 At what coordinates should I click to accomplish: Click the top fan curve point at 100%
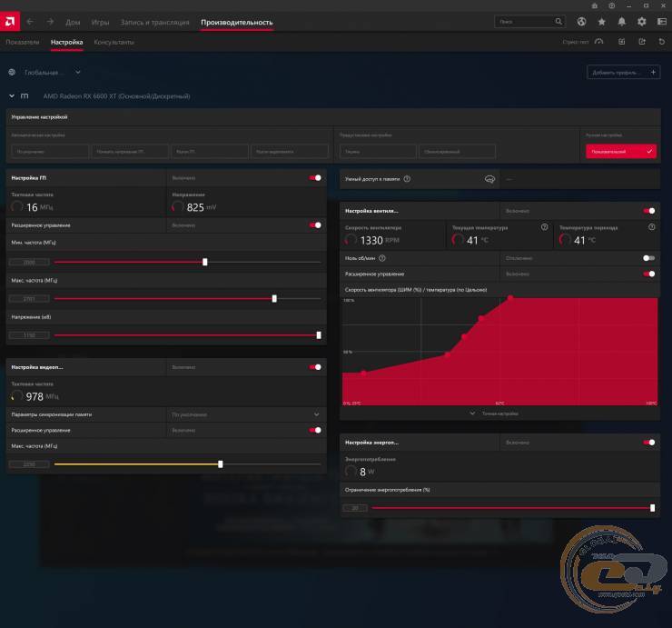point(510,297)
